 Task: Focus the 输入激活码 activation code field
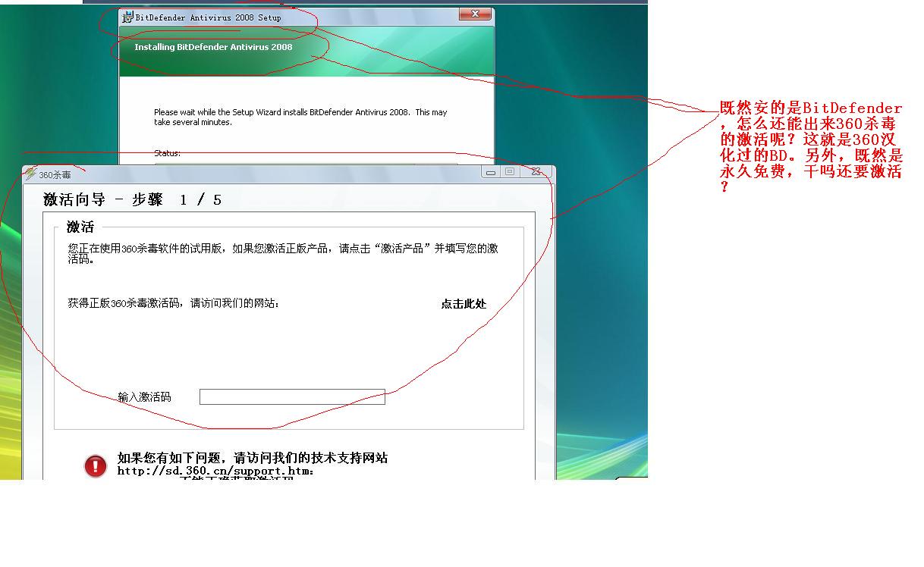292,396
